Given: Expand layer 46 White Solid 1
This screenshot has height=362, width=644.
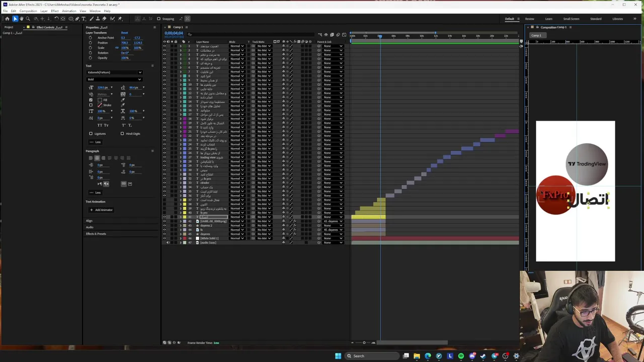Looking at the screenshot, I should click(x=181, y=238).
